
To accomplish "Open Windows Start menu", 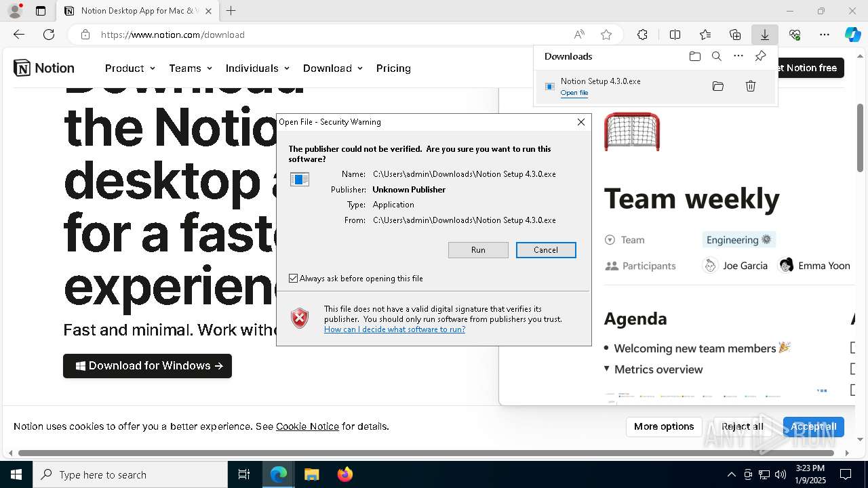I will pyautogui.click(x=16, y=474).
